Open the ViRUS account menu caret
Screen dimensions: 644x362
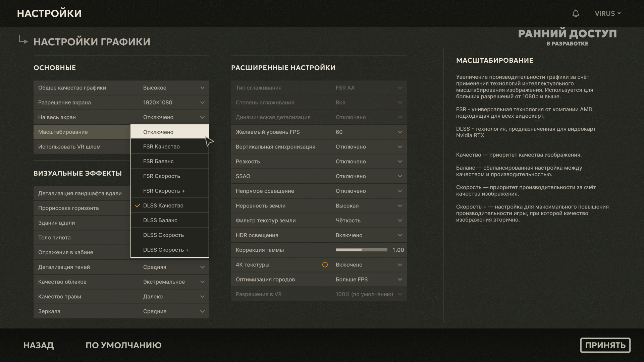tap(619, 13)
